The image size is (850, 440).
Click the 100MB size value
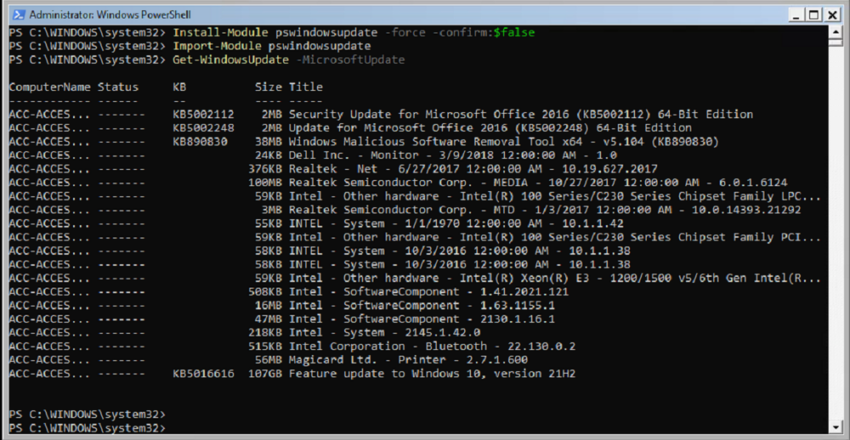[265, 183]
